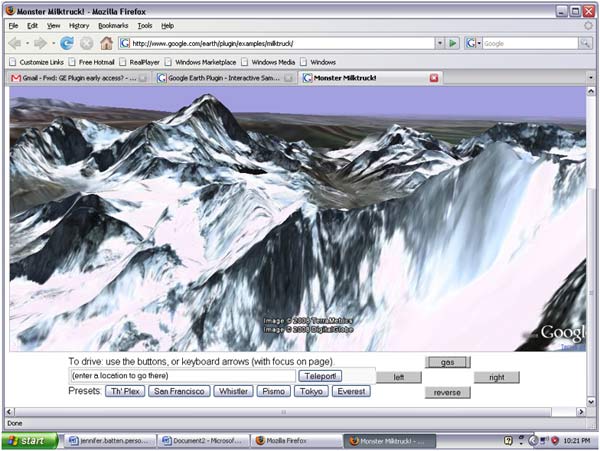
Task: Click the system tray clock
Action: [577, 441]
